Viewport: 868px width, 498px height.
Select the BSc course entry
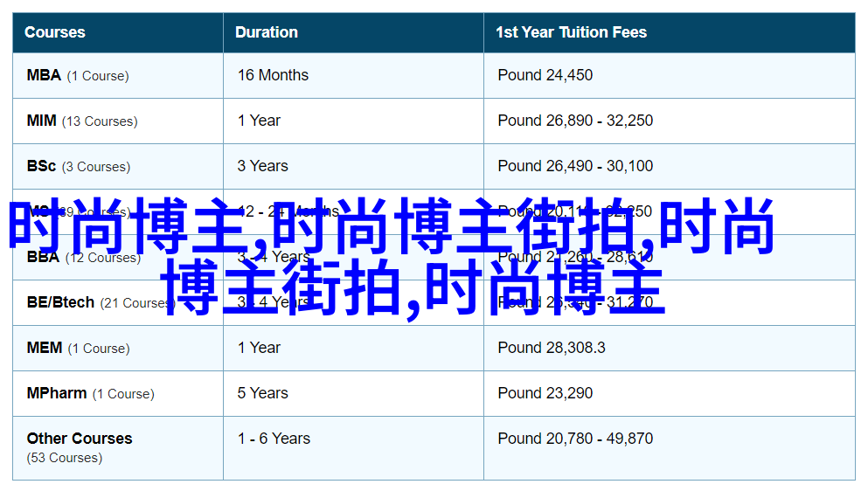pyautogui.click(x=41, y=166)
